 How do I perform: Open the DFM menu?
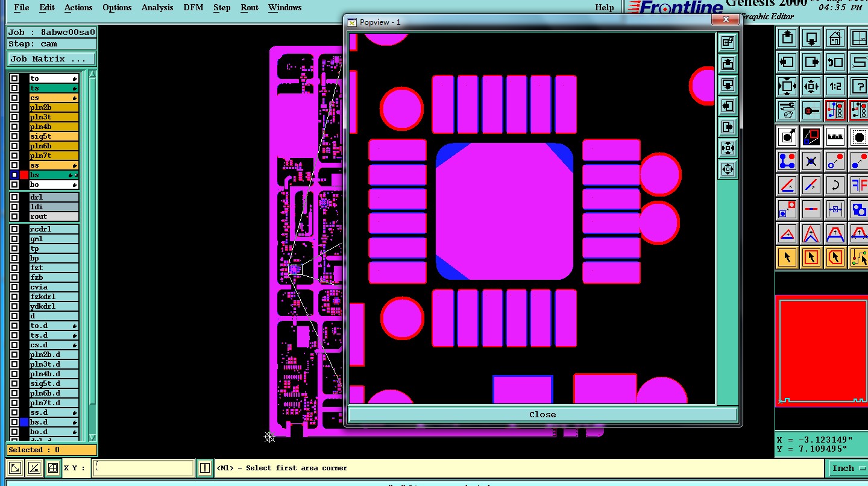(193, 7)
